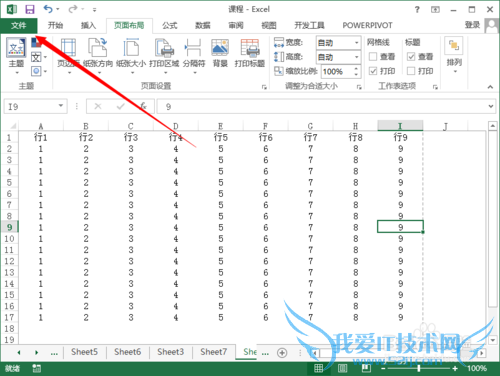Click the 缩放比例 scale spinner
This screenshot has height=376, width=500.
pyautogui.click(x=356, y=71)
